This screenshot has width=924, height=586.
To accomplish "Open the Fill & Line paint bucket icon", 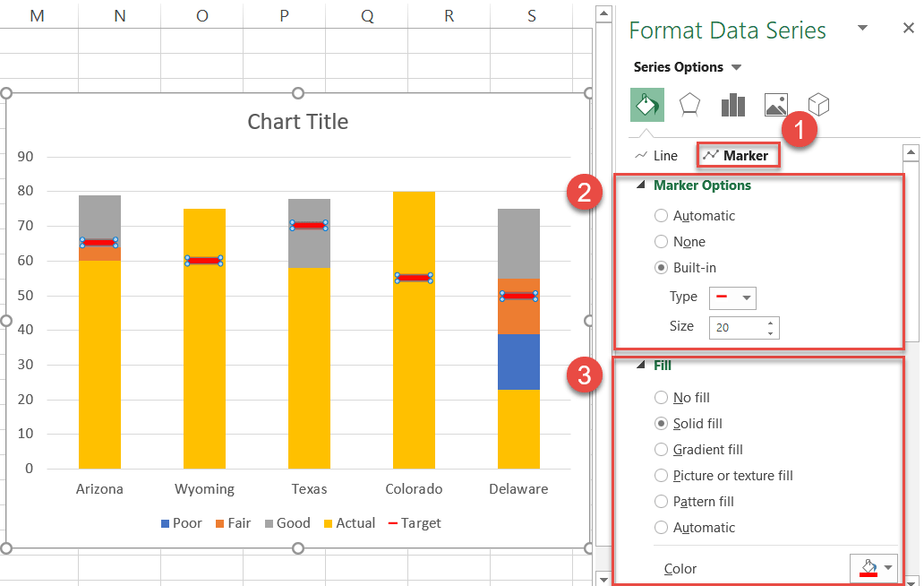I will click(646, 105).
